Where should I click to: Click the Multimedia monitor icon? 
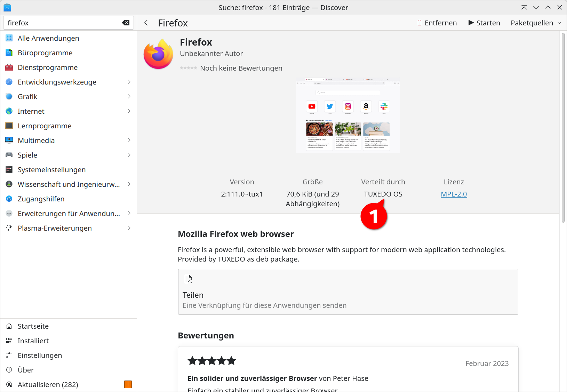9,141
